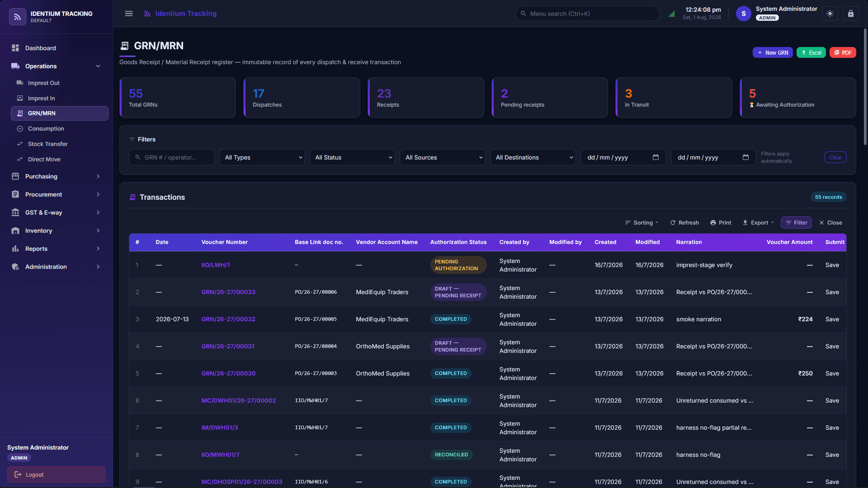This screenshot has height=488, width=868.
Task: Click the Purchasing store icon
Action: [15, 176]
